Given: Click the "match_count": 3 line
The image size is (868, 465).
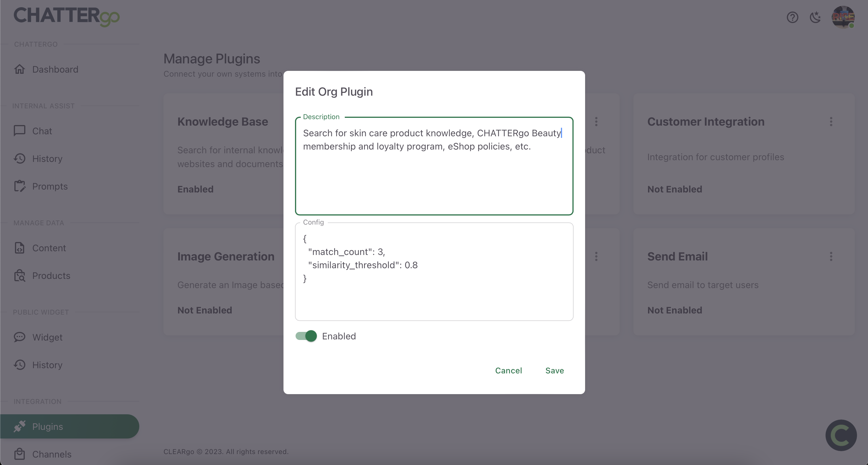Looking at the screenshot, I should tap(347, 252).
